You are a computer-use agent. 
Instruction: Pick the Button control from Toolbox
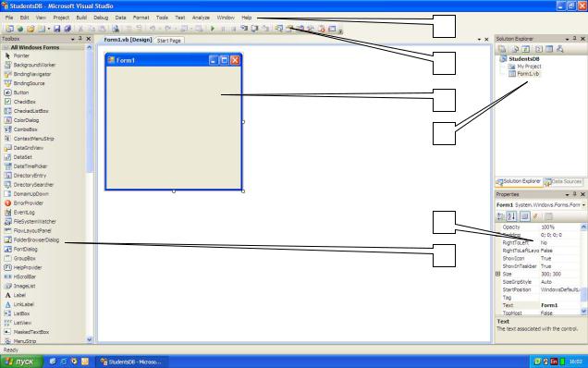coord(21,92)
